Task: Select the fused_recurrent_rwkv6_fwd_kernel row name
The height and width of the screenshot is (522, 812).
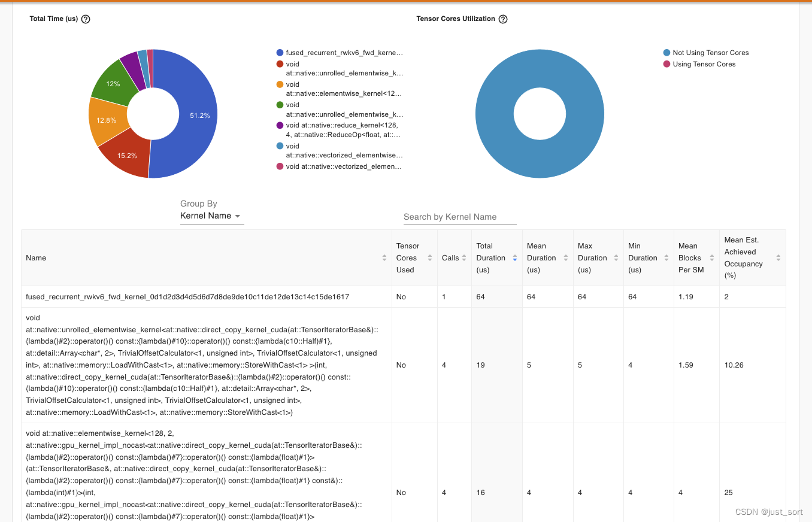Action: [187, 297]
